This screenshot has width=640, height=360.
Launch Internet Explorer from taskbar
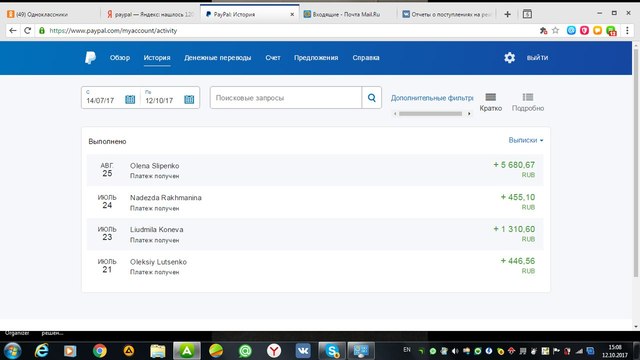click(x=41, y=351)
